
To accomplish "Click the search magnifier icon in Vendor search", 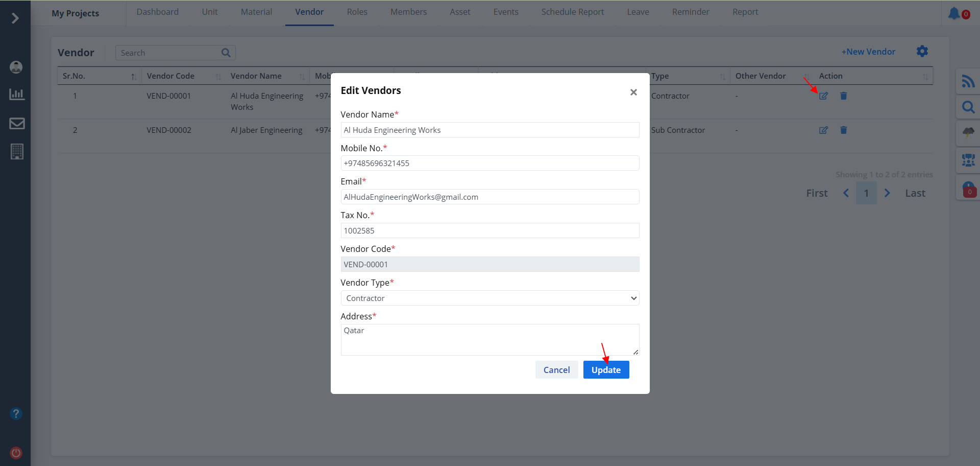I will tap(226, 53).
